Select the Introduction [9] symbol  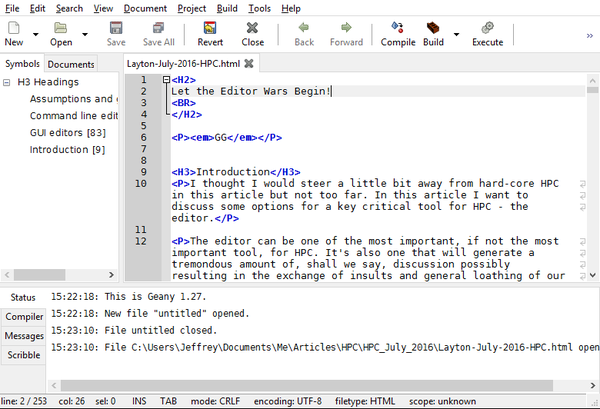coord(67,149)
